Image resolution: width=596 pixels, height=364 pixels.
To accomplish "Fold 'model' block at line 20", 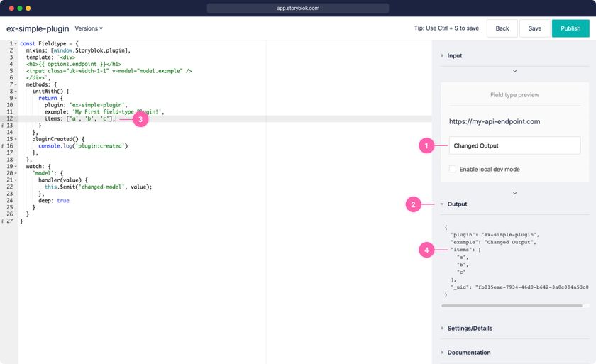I will coord(16,174).
